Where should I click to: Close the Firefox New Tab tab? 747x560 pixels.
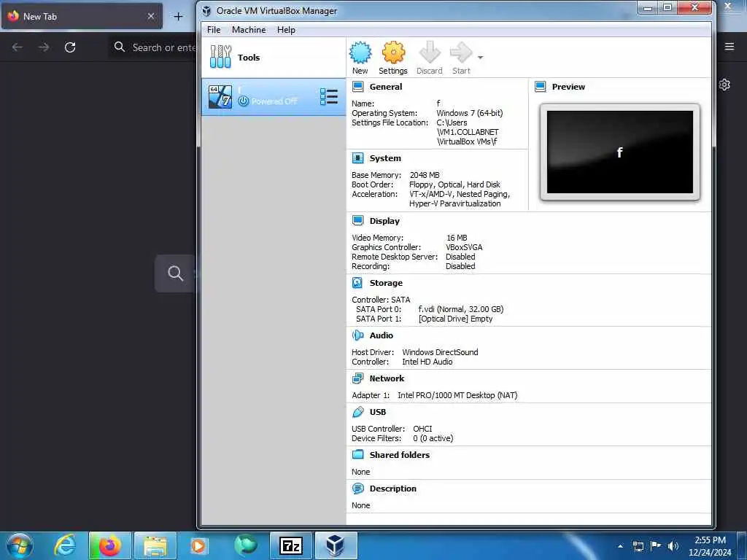point(151,16)
